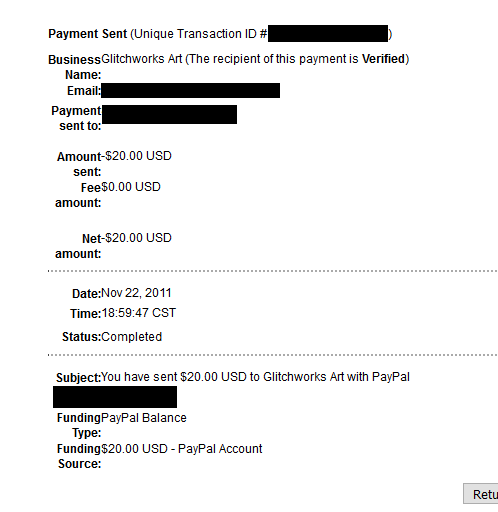Click the Net amount -$20.00 USD value
Image resolution: width=498 pixels, height=512 pixels.
[136, 238]
